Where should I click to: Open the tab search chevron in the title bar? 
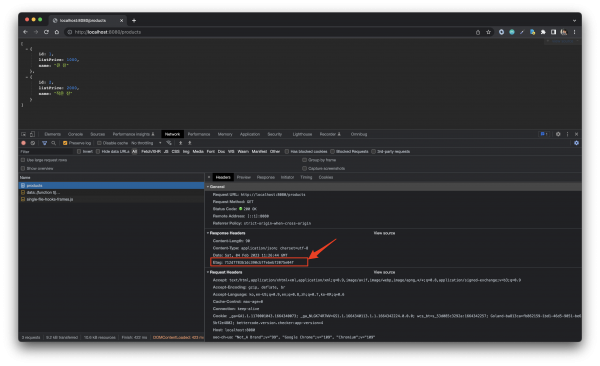[x=574, y=21]
